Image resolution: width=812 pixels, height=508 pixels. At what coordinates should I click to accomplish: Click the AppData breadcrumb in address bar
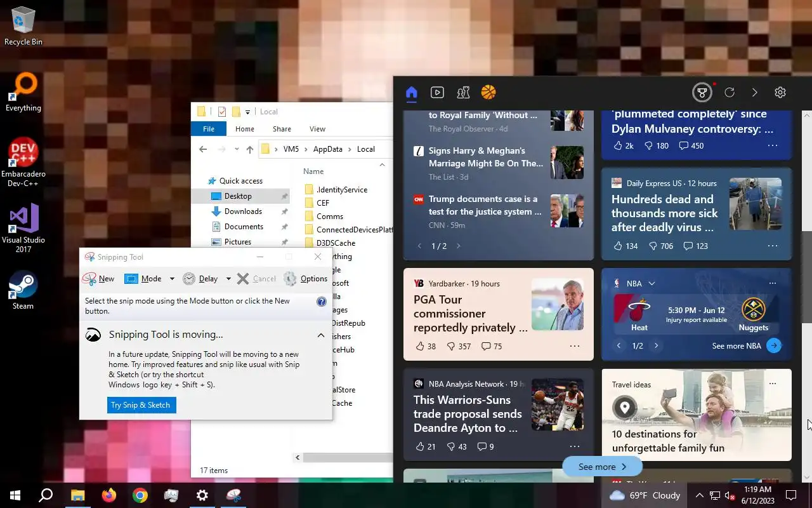click(327, 149)
